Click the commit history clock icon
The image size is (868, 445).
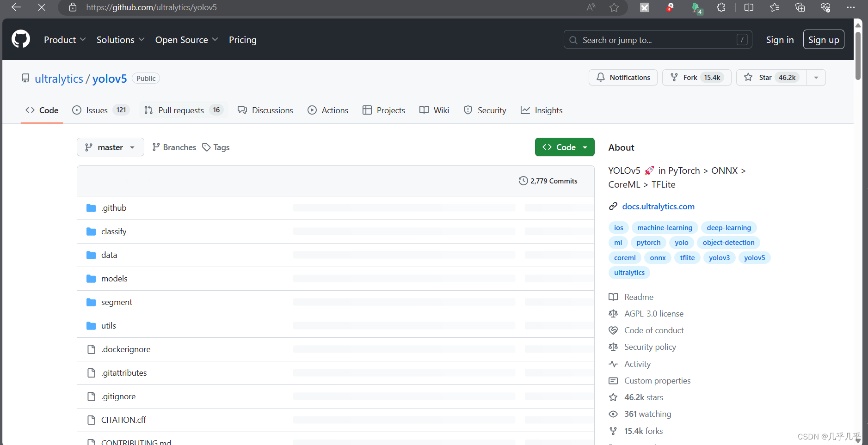pyautogui.click(x=523, y=181)
